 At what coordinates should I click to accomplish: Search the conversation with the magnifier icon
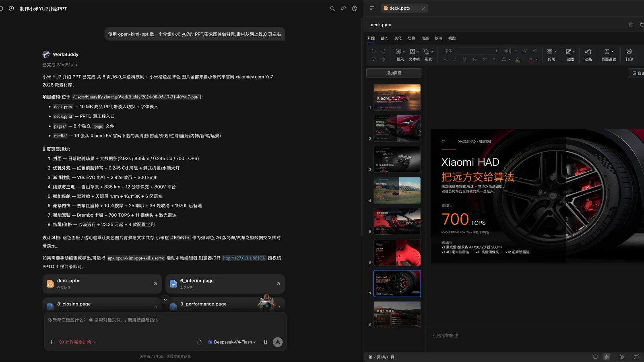(332, 8)
